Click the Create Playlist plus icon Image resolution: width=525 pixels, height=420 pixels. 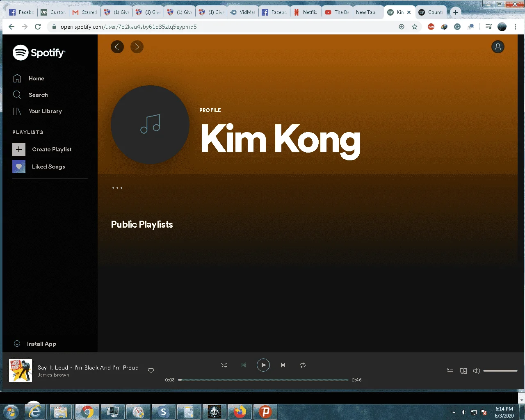coord(19,149)
